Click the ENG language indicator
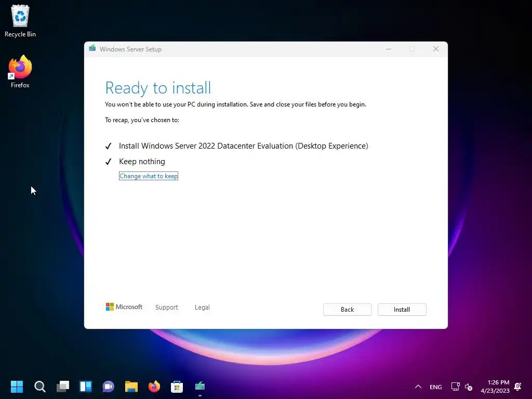This screenshot has height=399, width=532. [436, 387]
